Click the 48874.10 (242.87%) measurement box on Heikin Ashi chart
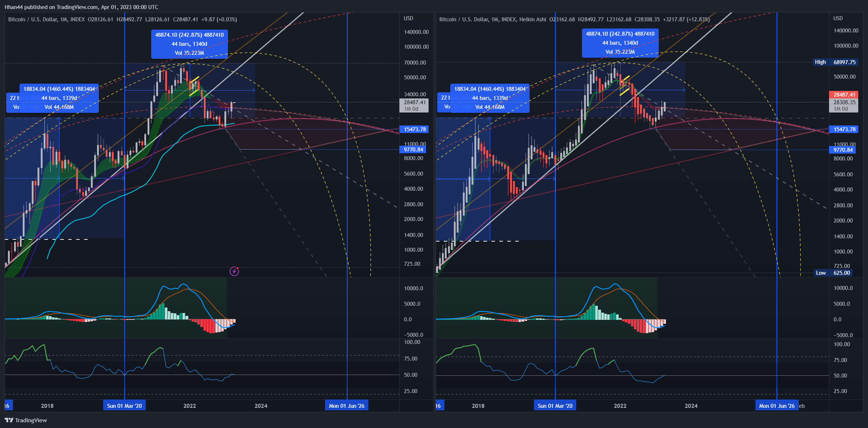The height and width of the screenshot is (428, 868). pos(620,43)
